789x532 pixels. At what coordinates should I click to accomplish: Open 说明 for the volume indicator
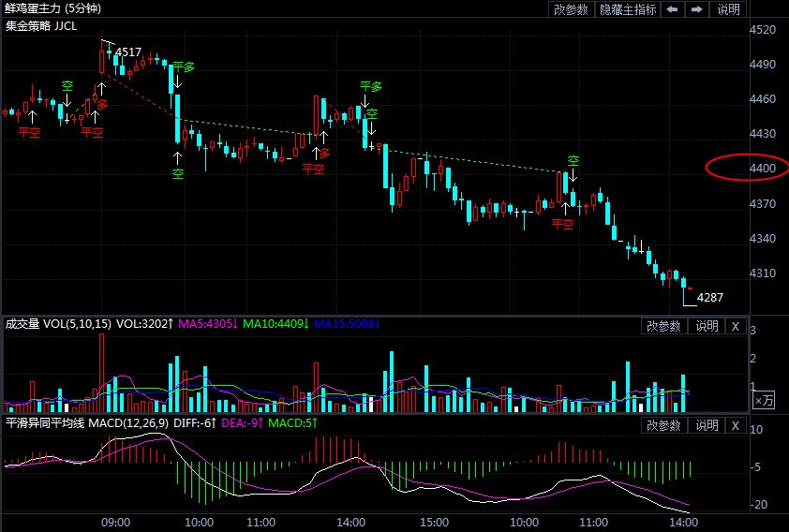(706, 326)
